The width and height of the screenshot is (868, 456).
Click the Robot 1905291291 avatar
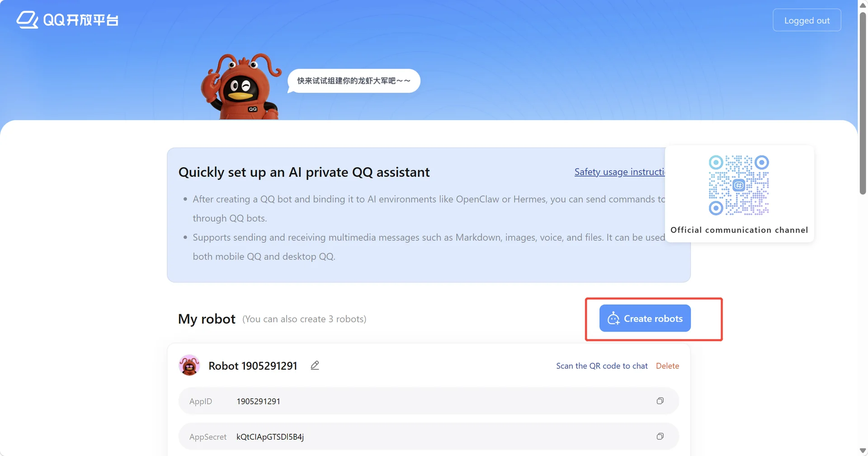pos(189,366)
